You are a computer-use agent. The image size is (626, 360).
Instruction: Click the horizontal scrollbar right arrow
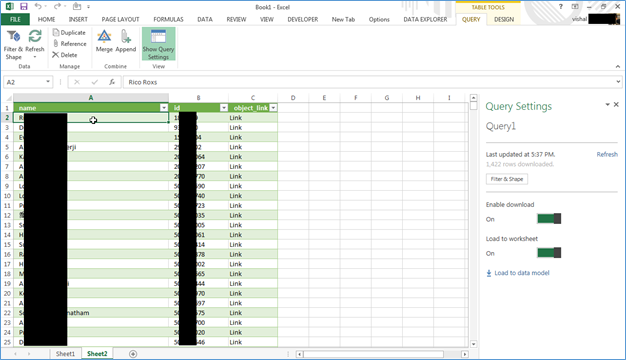(x=465, y=354)
